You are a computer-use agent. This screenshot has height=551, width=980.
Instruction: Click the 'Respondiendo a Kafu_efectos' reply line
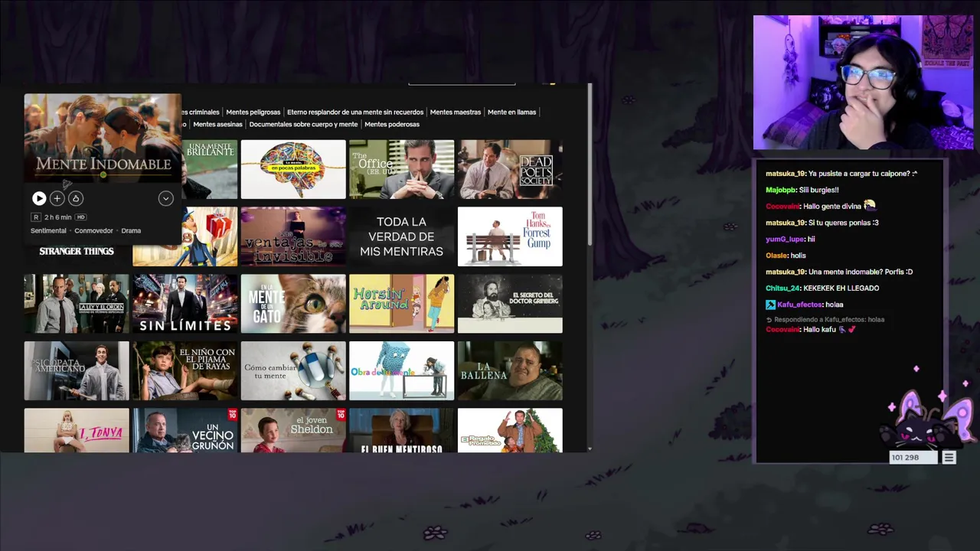pos(825,320)
